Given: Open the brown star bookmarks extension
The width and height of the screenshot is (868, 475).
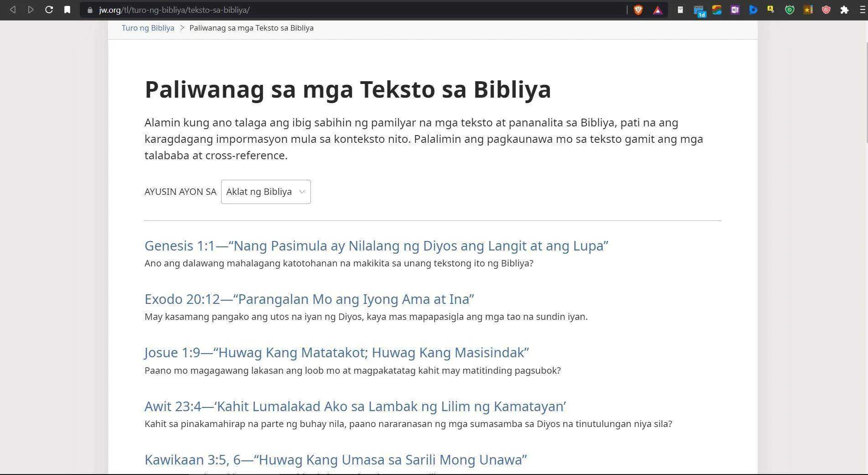Looking at the screenshot, I should [808, 10].
